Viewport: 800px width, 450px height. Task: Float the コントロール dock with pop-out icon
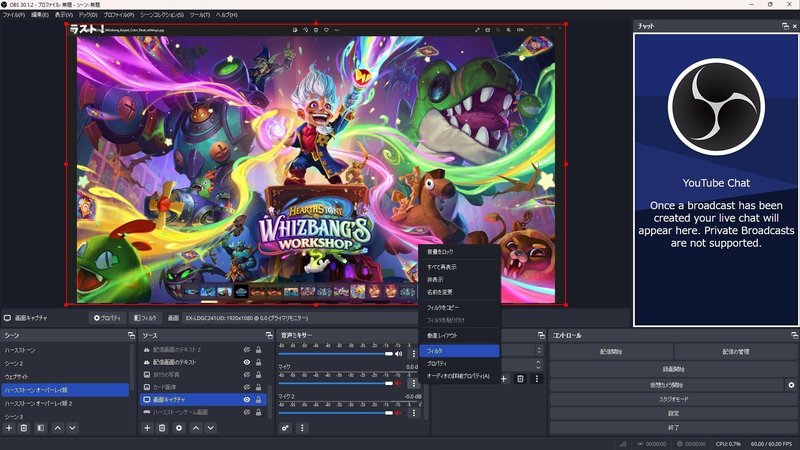point(794,335)
